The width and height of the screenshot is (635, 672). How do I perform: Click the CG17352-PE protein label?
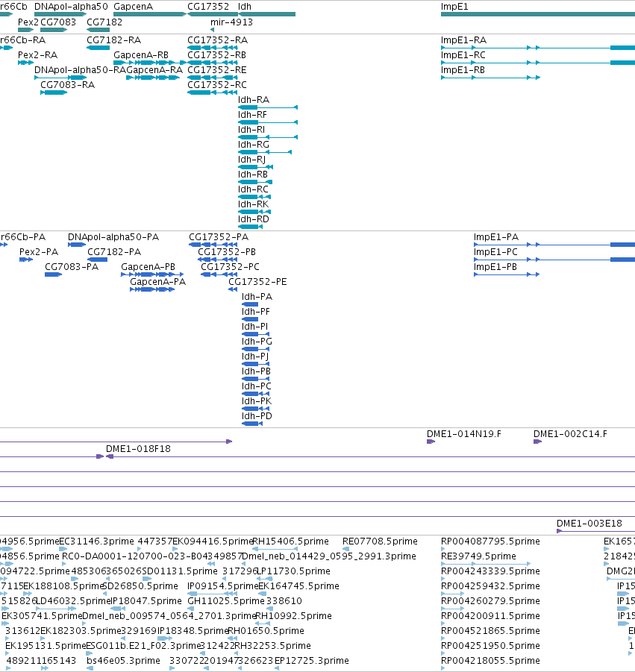point(257,282)
